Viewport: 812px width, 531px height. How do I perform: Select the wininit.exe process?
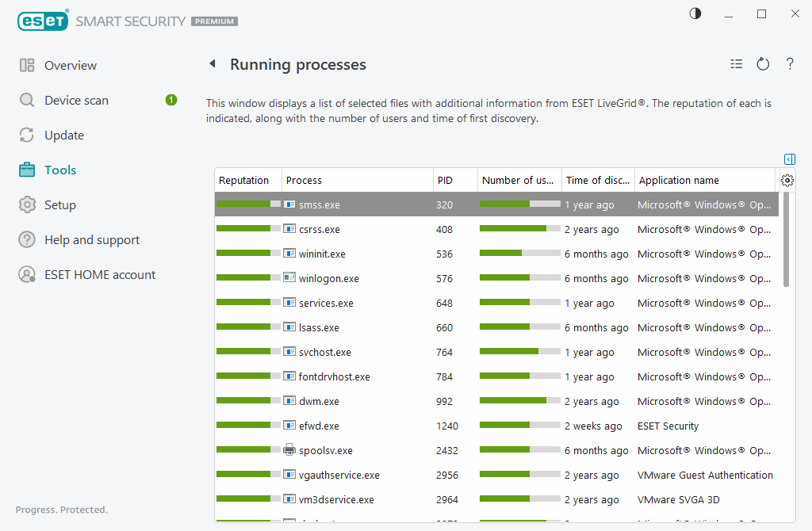pos(496,254)
